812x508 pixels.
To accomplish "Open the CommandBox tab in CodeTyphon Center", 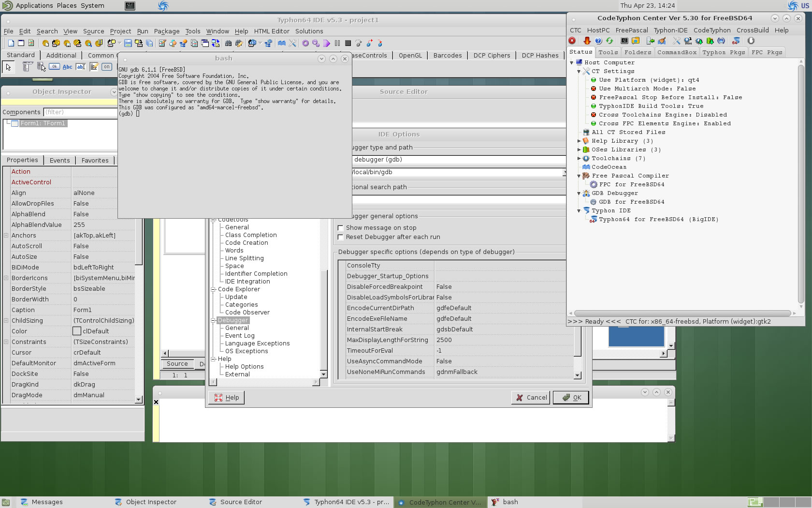I will pyautogui.click(x=677, y=52).
